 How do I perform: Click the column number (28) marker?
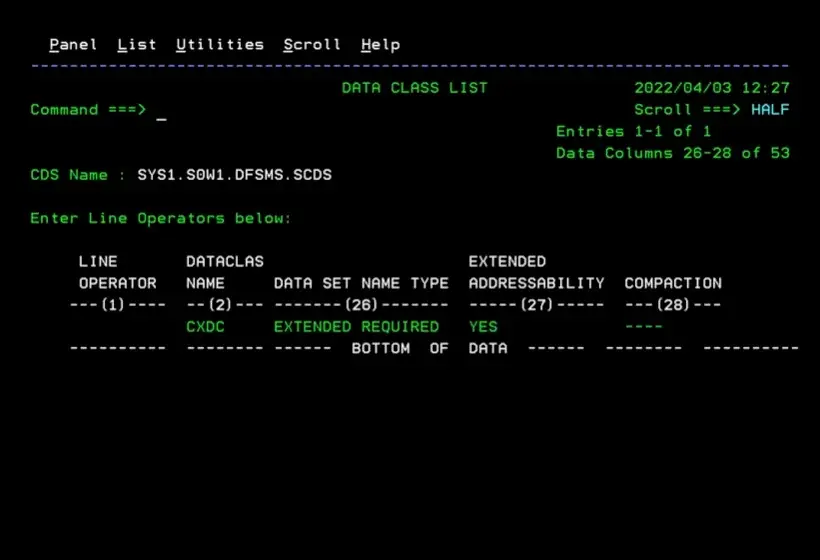click(x=673, y=305)
